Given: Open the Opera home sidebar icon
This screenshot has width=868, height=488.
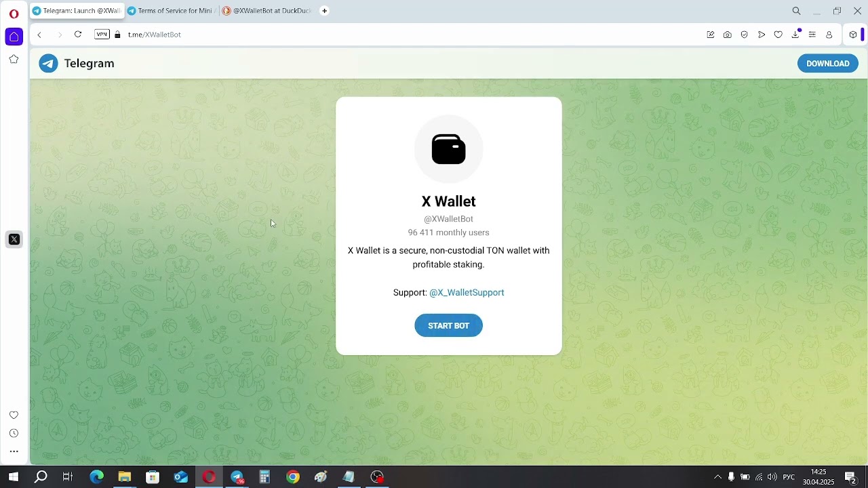Looking at the screenshot, I should 14,37.
